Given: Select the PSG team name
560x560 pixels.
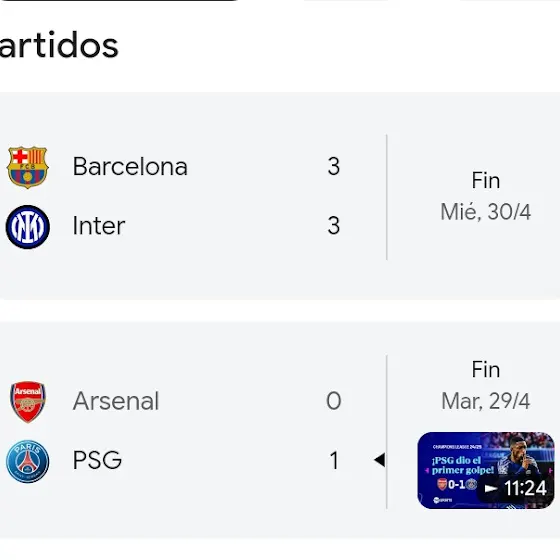Looking at the screenshot, I should point(97,460).
